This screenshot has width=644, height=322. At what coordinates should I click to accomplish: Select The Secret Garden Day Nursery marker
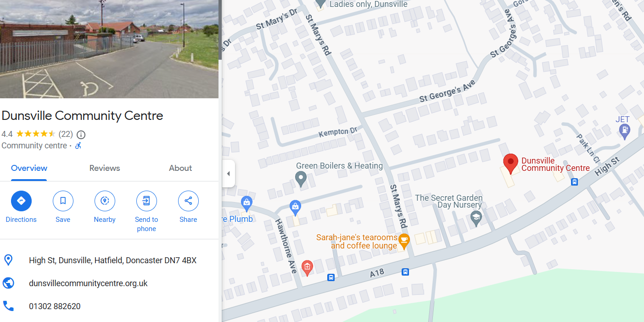tap(476, 218)
